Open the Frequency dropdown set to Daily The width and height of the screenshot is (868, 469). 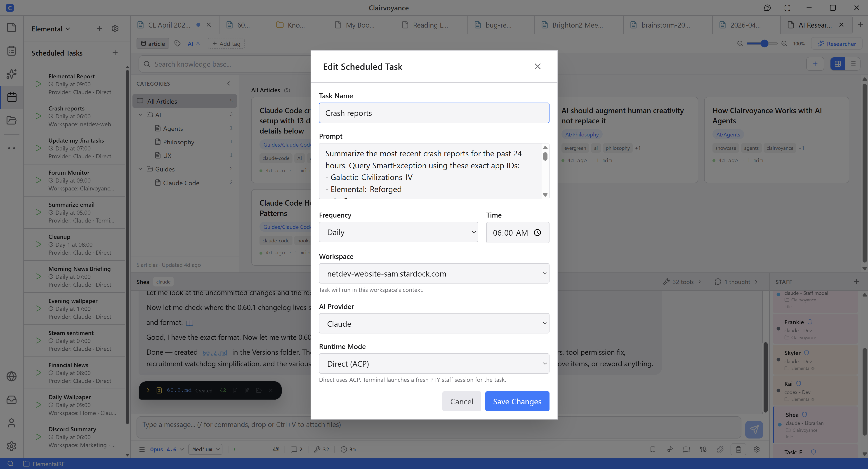coord(398,232)
